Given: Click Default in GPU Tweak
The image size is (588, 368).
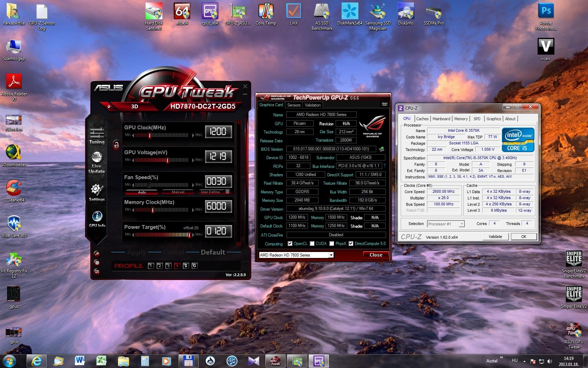Looking at the screenshot, I should 212,252.
